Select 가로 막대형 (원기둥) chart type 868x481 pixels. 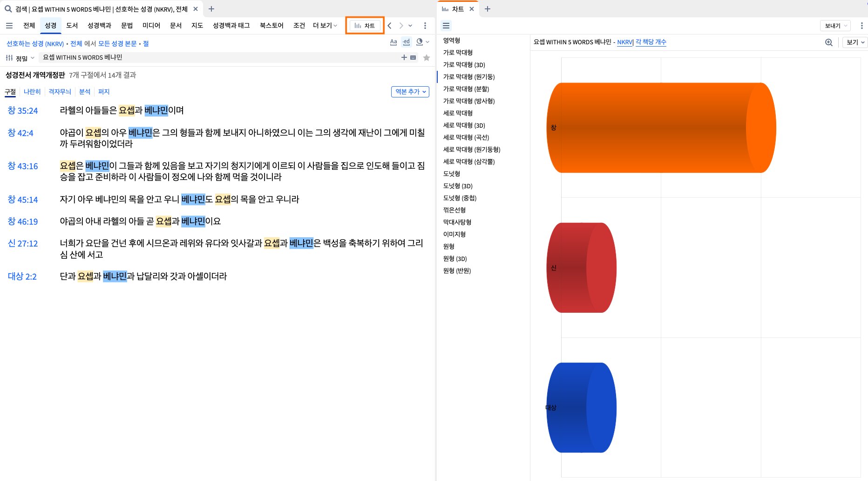pos(469,77)
